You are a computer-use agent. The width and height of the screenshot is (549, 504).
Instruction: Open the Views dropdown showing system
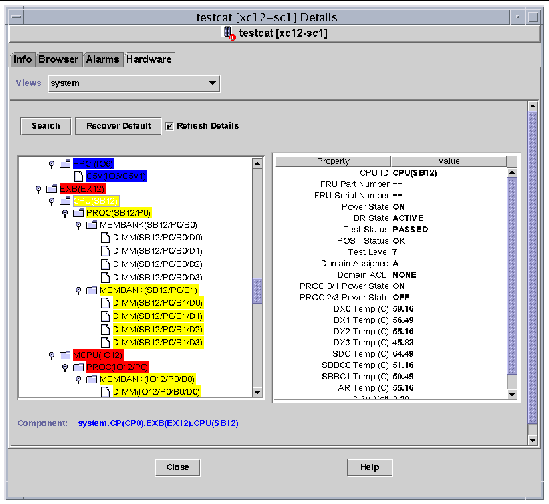point(134,83)
